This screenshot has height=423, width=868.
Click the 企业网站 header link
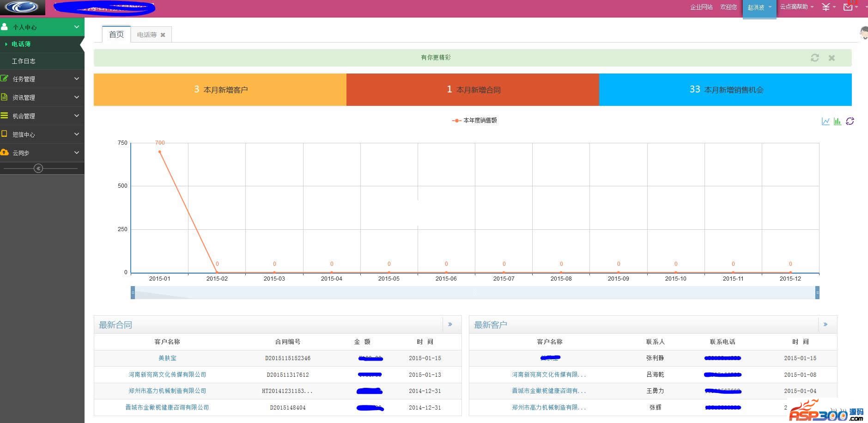pos(701,7)
